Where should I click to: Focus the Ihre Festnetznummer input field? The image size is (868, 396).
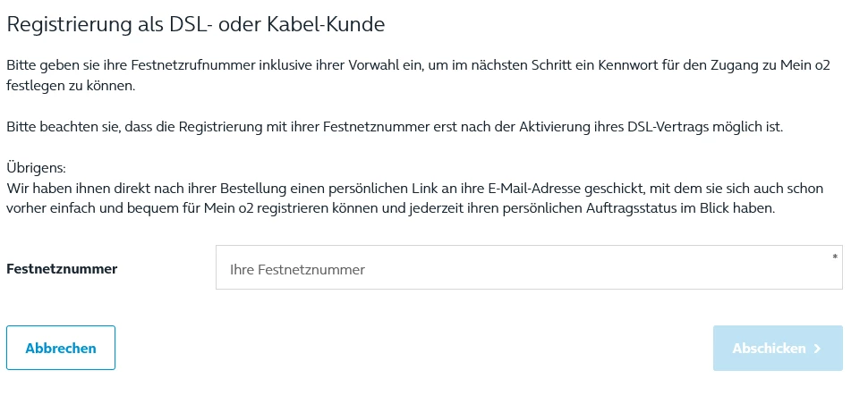tap(528, 268)
